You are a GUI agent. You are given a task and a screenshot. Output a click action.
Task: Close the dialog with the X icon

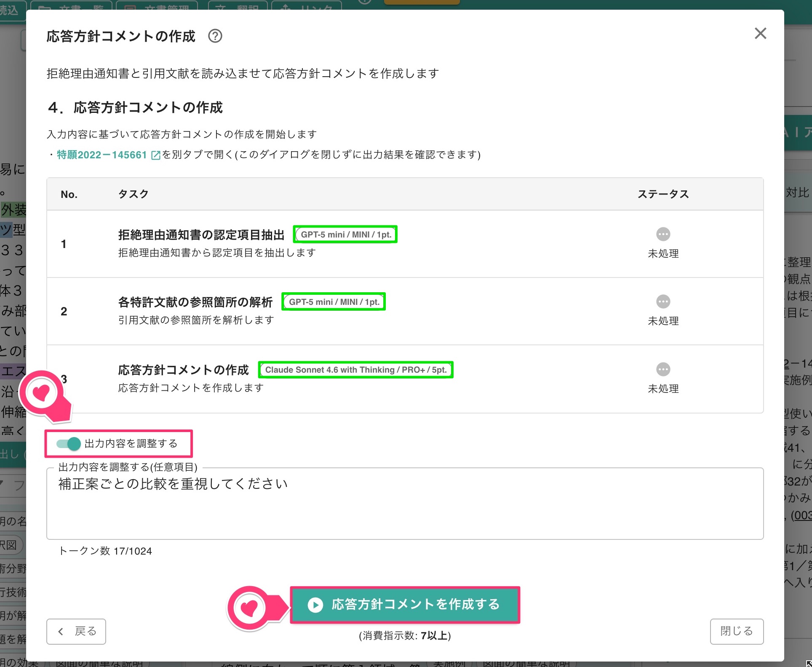(760, 33)
